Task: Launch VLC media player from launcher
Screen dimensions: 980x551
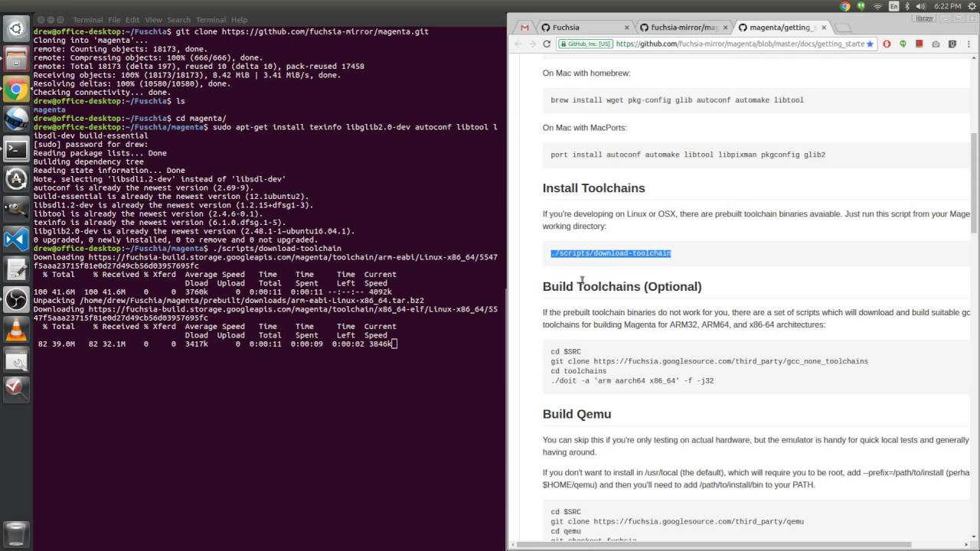Action: 16,328
